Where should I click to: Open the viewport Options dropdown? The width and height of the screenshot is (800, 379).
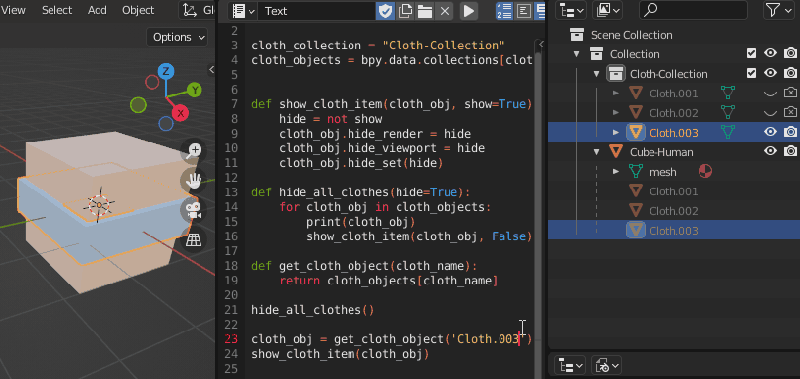point(178,37)
